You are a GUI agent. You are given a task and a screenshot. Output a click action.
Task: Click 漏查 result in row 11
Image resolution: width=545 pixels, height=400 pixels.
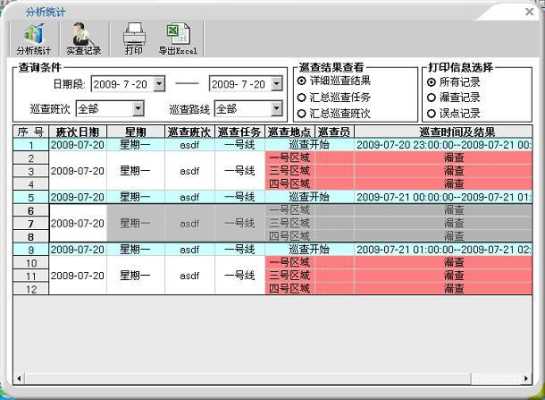(454, 276)
